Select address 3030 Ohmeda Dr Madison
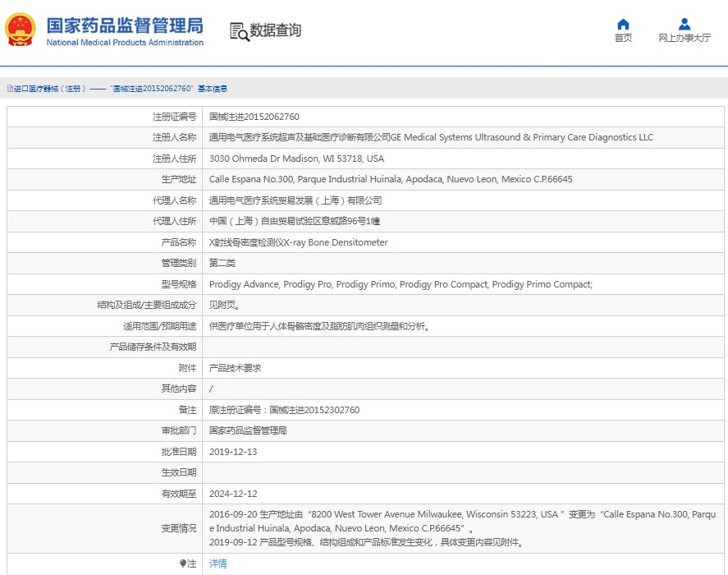Image resolution: width=728 pixels, height=575 pixels. coord(296,159)
